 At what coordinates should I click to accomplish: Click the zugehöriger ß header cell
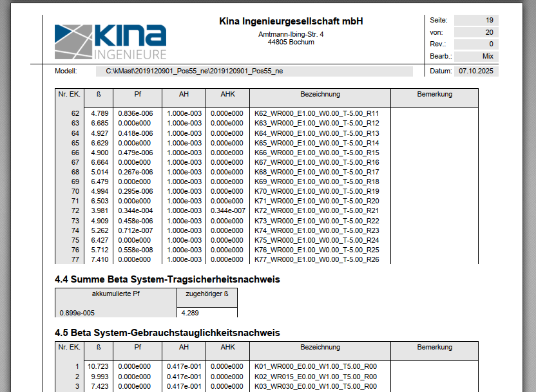click(207, 294)
